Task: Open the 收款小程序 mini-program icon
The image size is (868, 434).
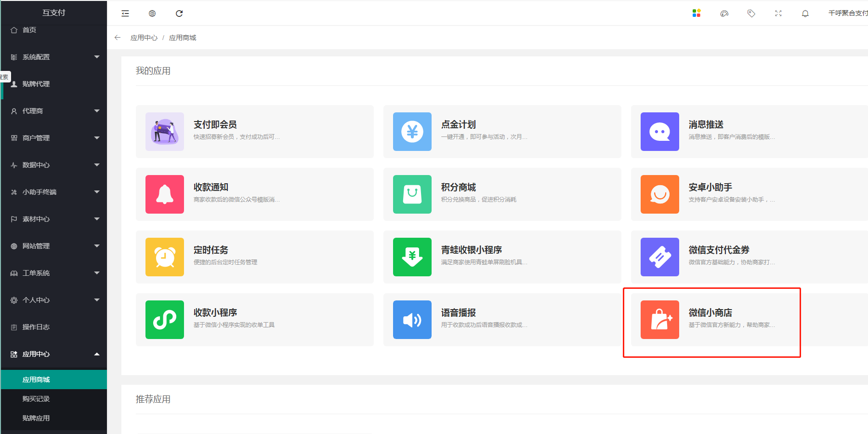Action: tap(165, 320)
